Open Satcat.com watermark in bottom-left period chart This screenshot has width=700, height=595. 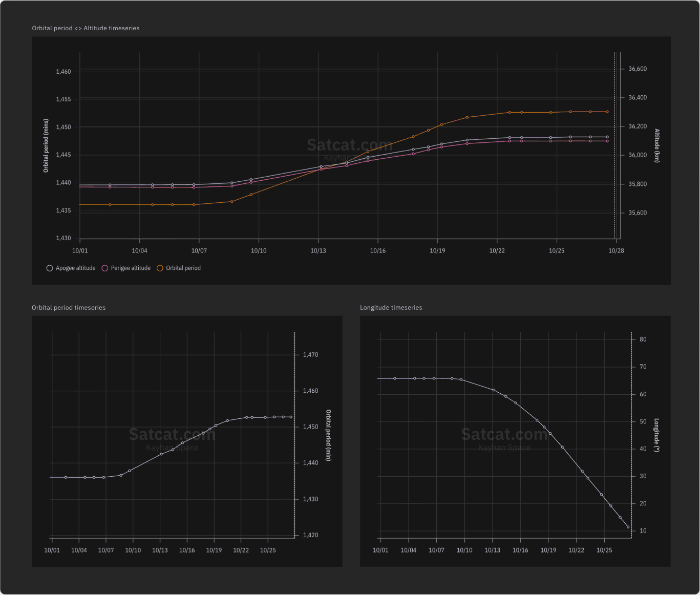[x=172, y=435]
